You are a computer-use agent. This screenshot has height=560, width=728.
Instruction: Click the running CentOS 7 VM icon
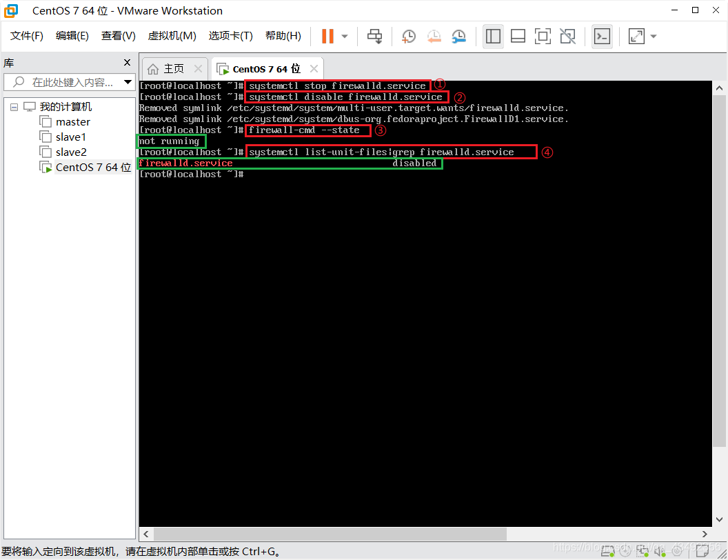point(45,167)
